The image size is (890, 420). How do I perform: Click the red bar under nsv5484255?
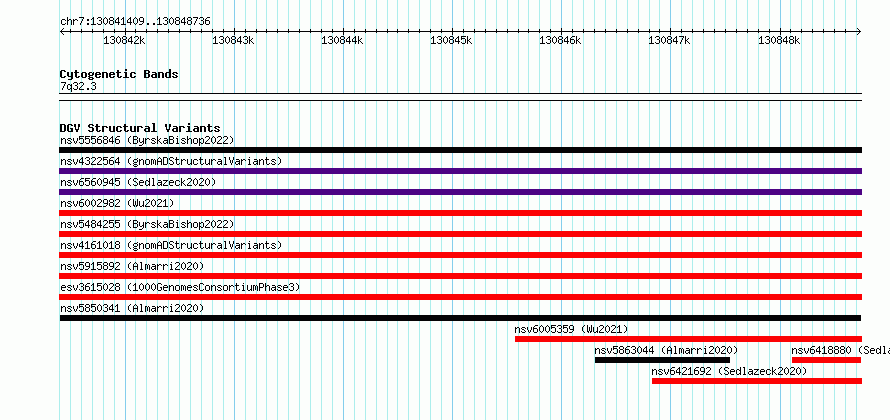tap(460, 234)
